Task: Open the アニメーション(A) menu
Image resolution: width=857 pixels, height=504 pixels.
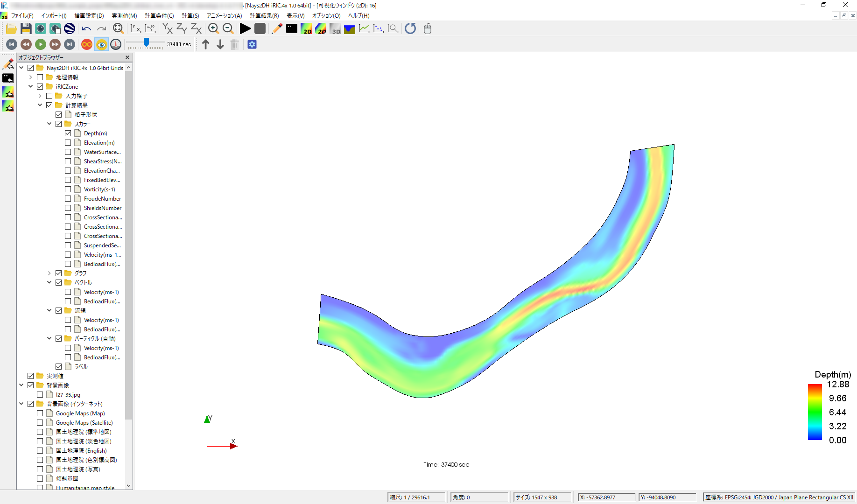Action: 224,16
